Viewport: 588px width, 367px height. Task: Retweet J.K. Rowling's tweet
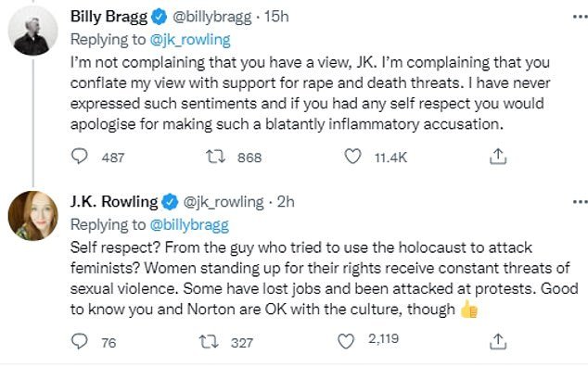pos(209,342)
